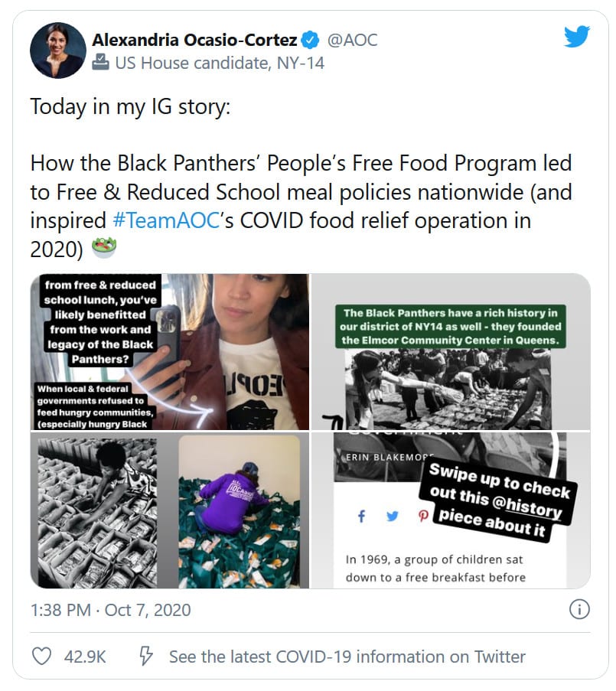This screenshot has height=691, width=616.
Task: Click the Alexandria Ocasio-Cortez display name
Action: pos(193,40)
